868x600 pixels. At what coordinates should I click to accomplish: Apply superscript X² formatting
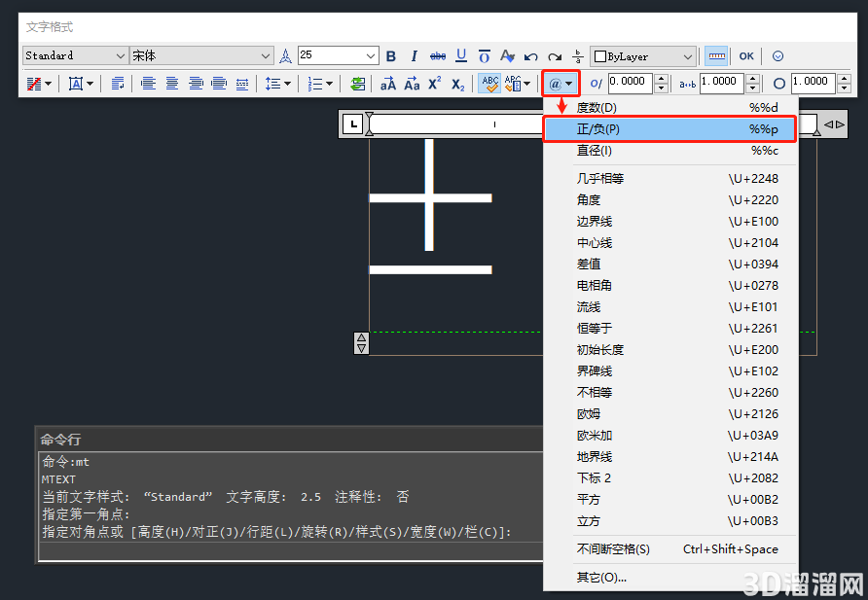[x=435, y=84]
